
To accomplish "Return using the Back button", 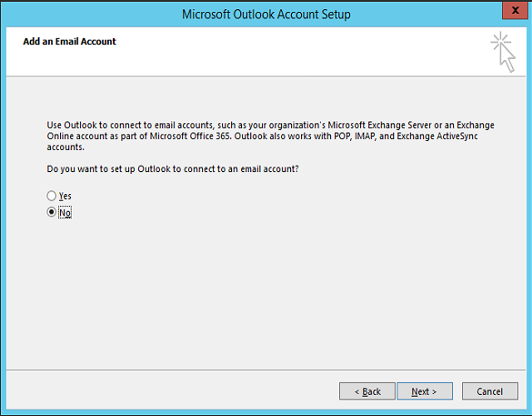I will tap(367, 391).
